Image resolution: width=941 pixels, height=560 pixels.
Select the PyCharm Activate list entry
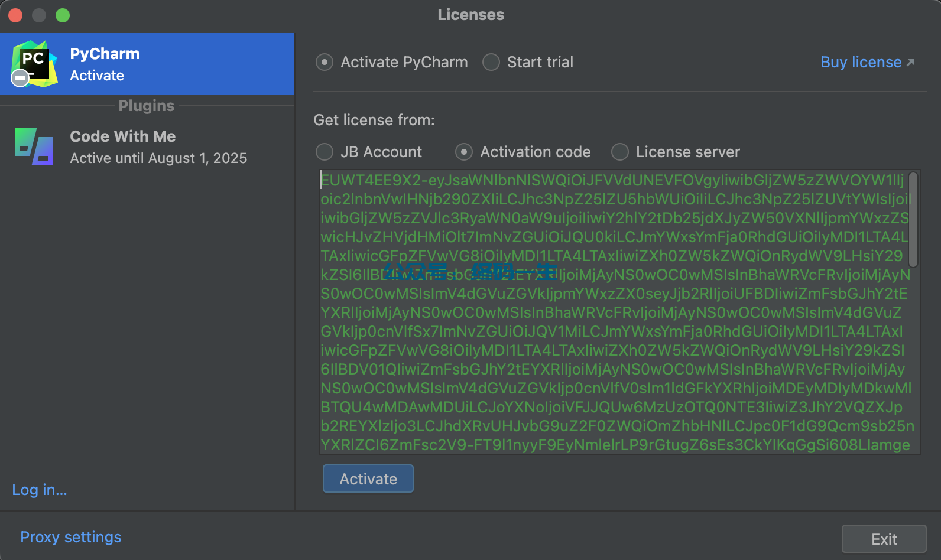pyautogui.click(x=147, y=64)
